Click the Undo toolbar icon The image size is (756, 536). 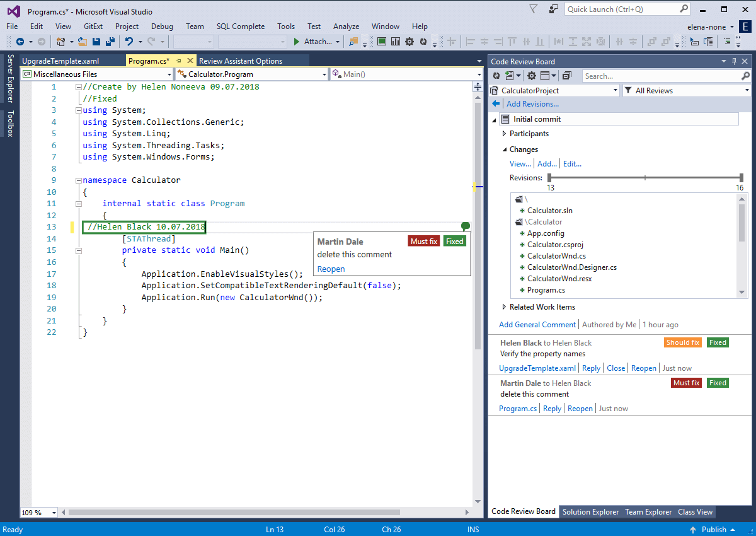(129, 42)
